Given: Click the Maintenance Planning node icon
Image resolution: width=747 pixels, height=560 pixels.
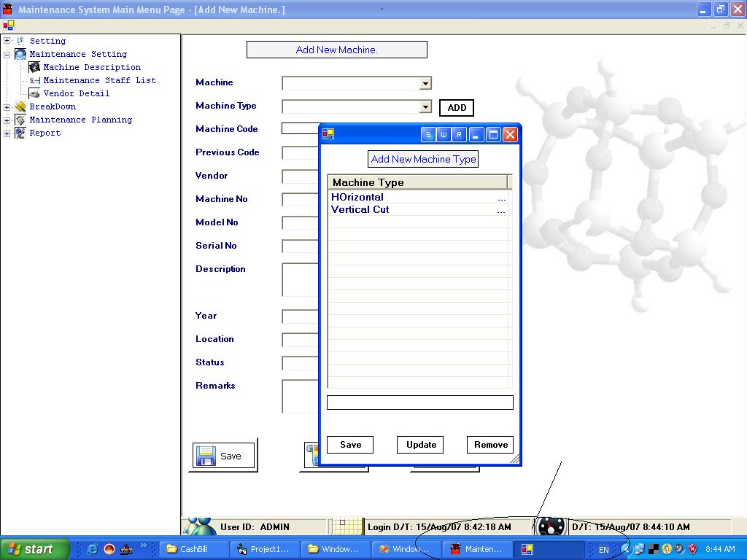Looking at the screenshot, I should click(20, 120).
